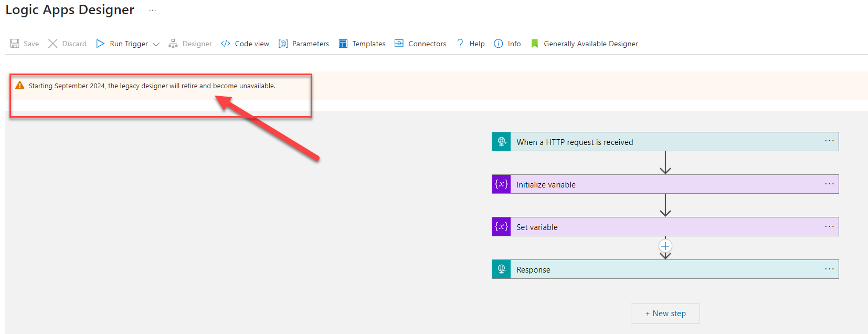
Task: Click the Connectors icon
Action: point(399,44)
